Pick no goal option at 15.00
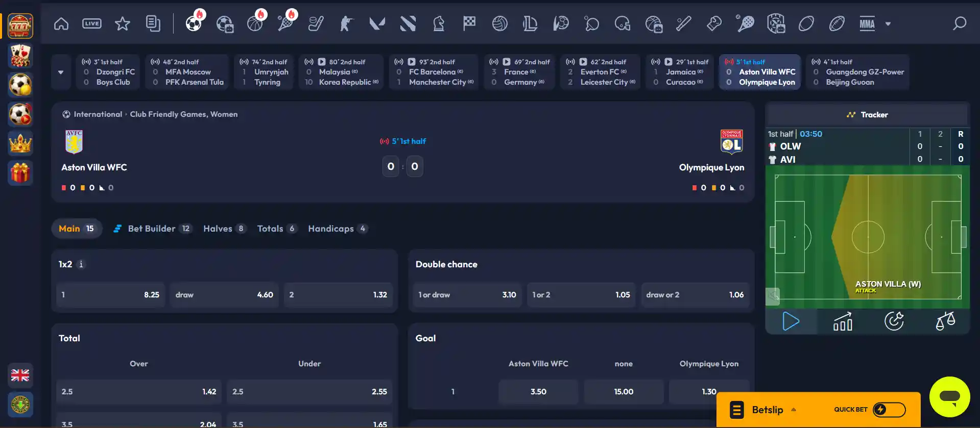Image resolution: width=980 pixels, height=428 pixels. tap(624, 392)
